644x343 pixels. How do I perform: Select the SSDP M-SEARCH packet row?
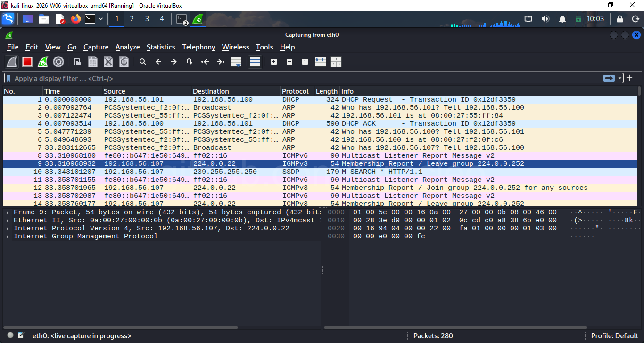coord(189,171)
